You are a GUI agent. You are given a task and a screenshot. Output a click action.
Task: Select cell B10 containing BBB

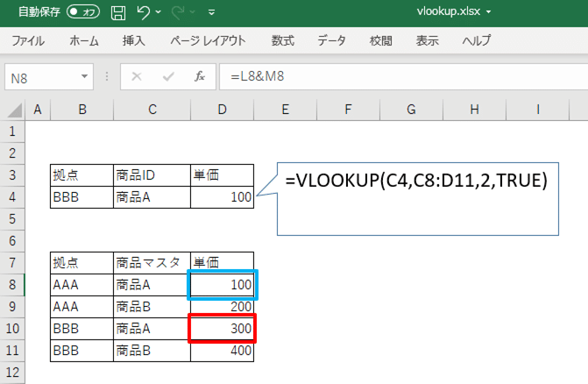pos(81,329)
